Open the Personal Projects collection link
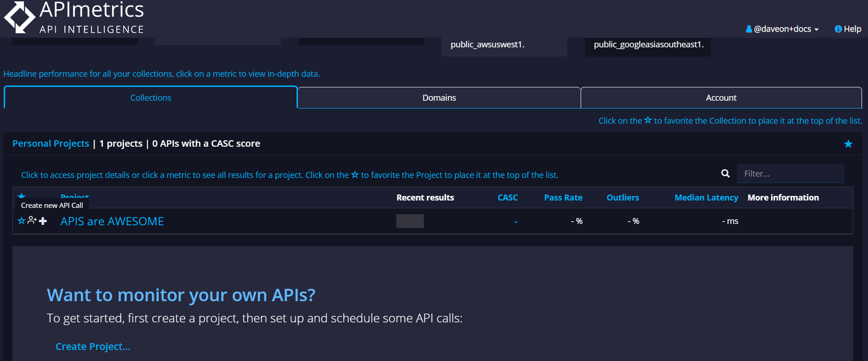The height and width of the screenshot is (361, 868). pos(51,143)
